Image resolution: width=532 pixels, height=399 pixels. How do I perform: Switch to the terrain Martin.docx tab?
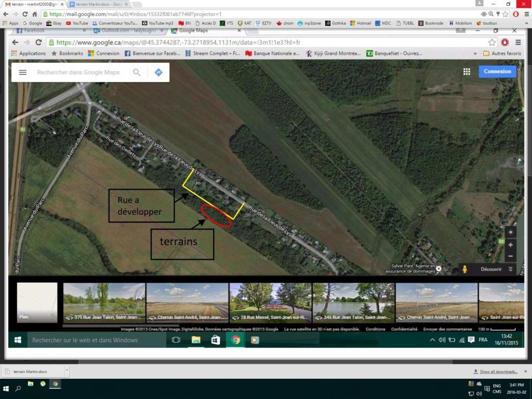(x=99, y=4)
